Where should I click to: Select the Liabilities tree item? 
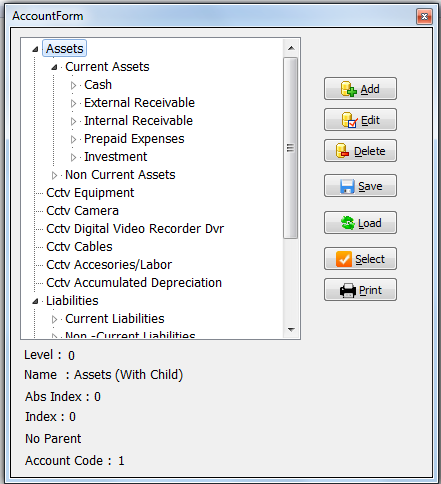[x=72, y=301]
